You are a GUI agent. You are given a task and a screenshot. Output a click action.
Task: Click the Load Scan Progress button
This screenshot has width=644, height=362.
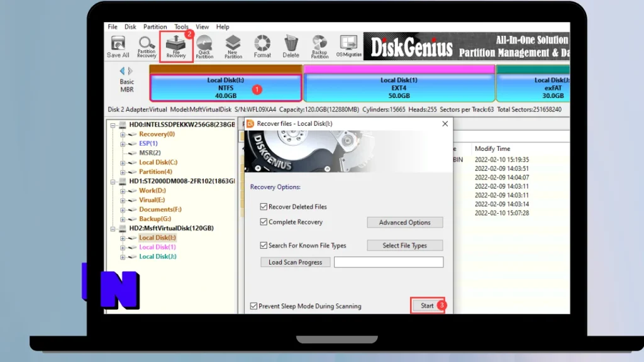(x=296, y=262)
